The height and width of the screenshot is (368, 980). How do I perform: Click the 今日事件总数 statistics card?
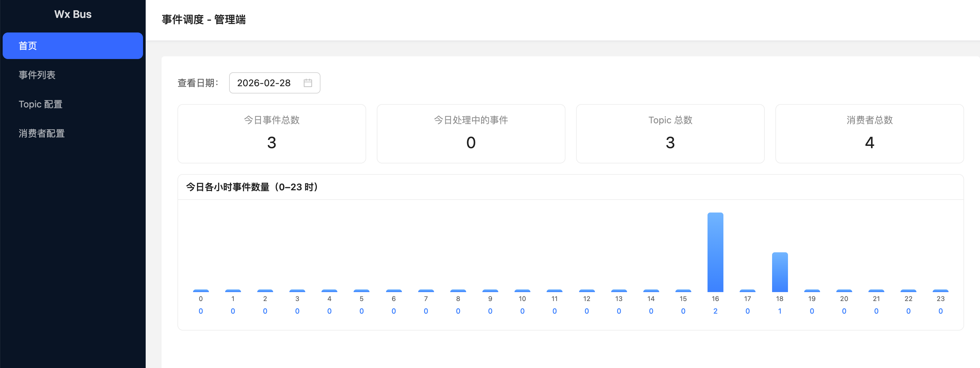(x=271, y=134)
